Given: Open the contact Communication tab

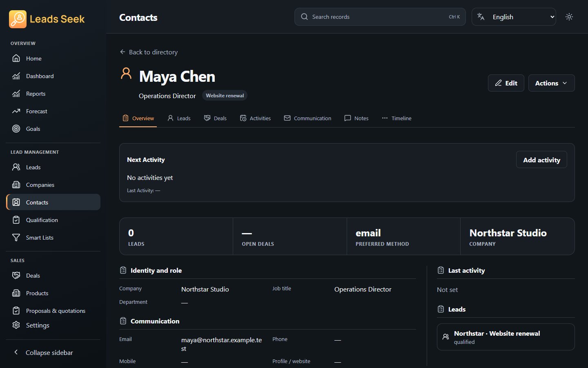Looking at the screenshot, I should point(307,118).
